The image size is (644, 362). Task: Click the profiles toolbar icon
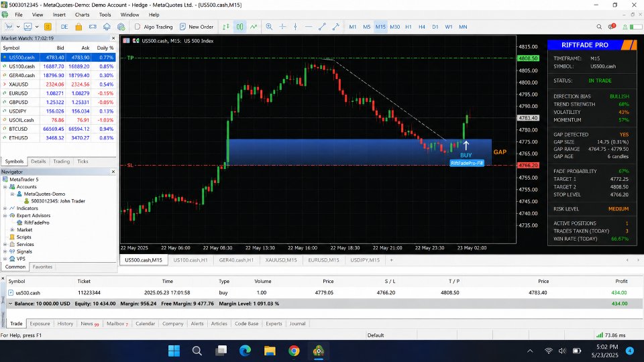pyautogui.click(x=28, y=27)
